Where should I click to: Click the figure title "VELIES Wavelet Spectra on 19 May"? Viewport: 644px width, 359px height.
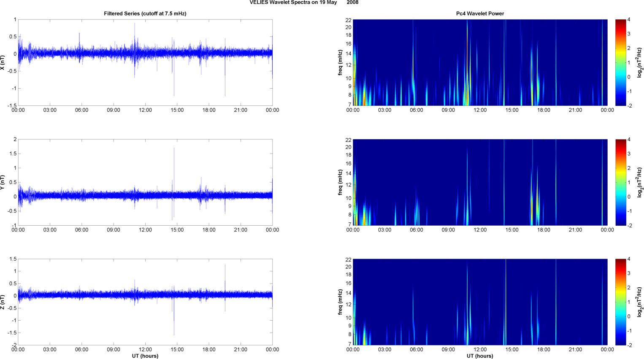(x=293, y=3)
